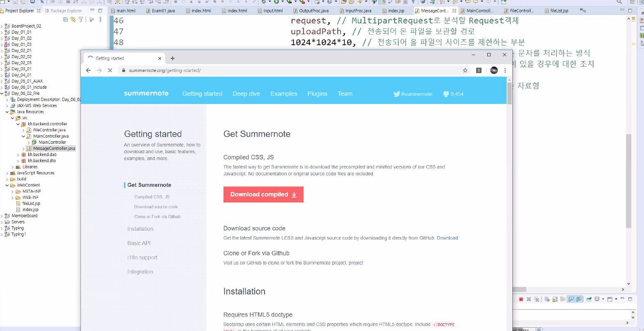This screenshot has width=644, height=331.
Task: Open the browser three-dot menu
Action: point(505,70)
